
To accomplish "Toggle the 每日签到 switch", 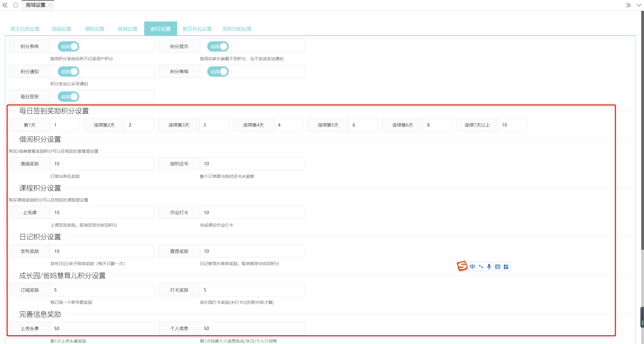I will coord(68,96).
